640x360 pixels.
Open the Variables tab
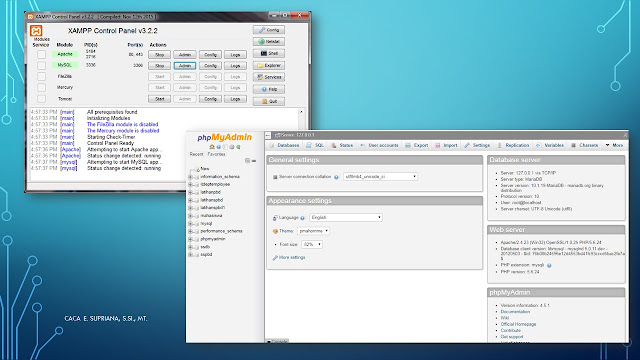click(x=550, y=145)
